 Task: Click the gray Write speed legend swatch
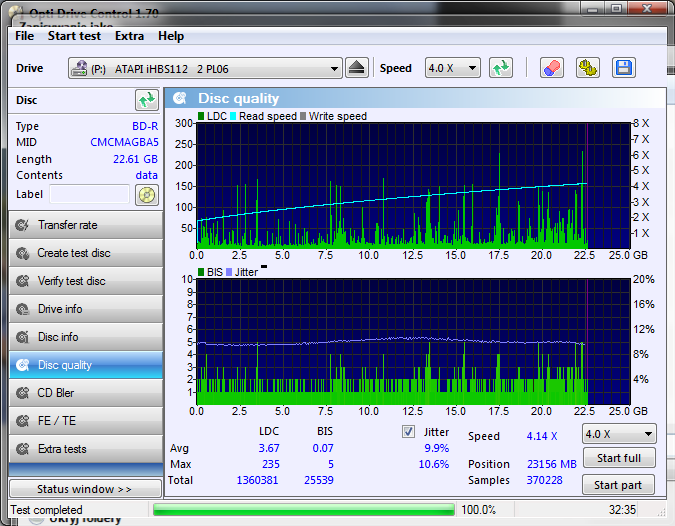coord(303,116)
